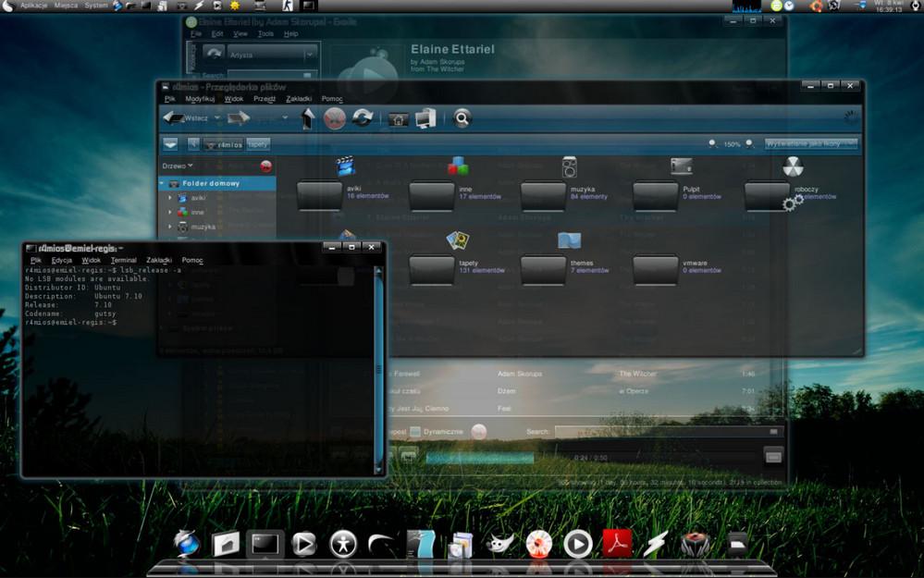Open the back-history arrow next to Wstecz

(218, 118)
